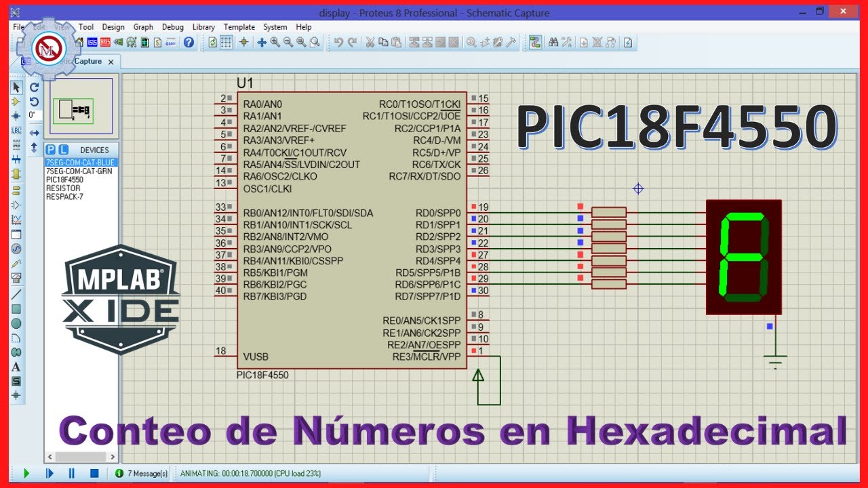Image resolution: width=868 pixels, height=488 pixels.
Task: Open the Home page icon
Action: (x=79, y=42)
